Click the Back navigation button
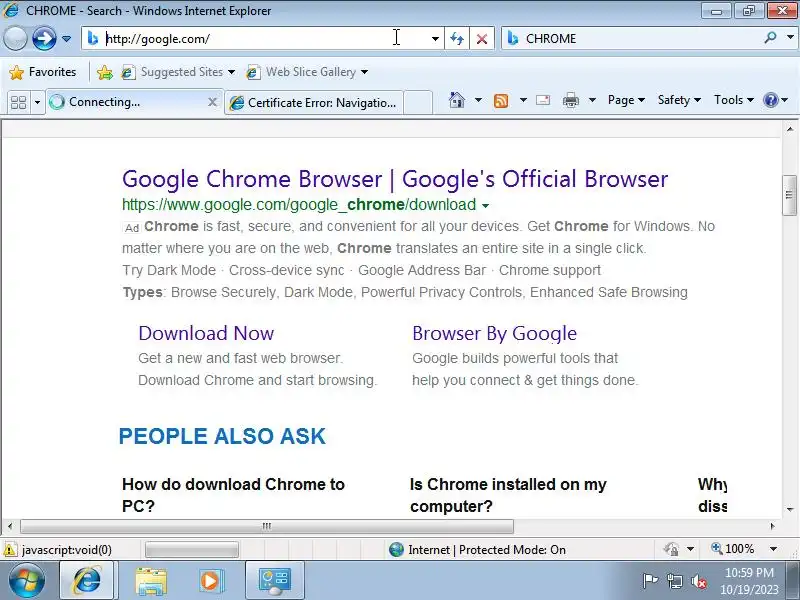Screen dimensions: 800x600 coord(15,38)
